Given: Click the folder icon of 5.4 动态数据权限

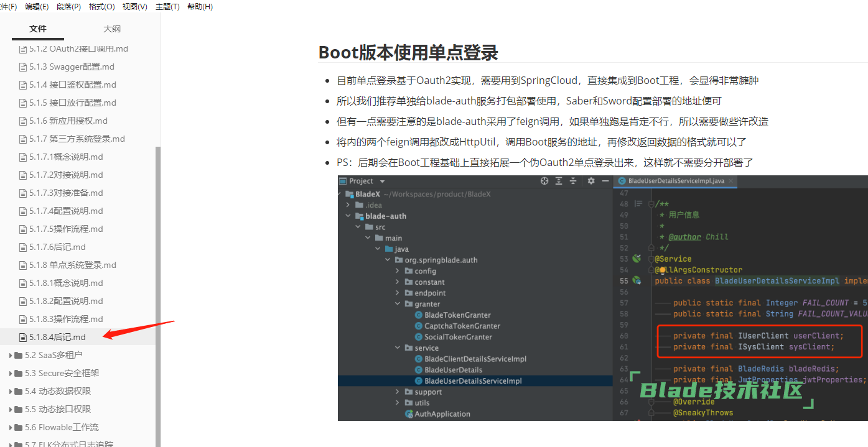Looking at the screenshot, I should tap(19, 391).
